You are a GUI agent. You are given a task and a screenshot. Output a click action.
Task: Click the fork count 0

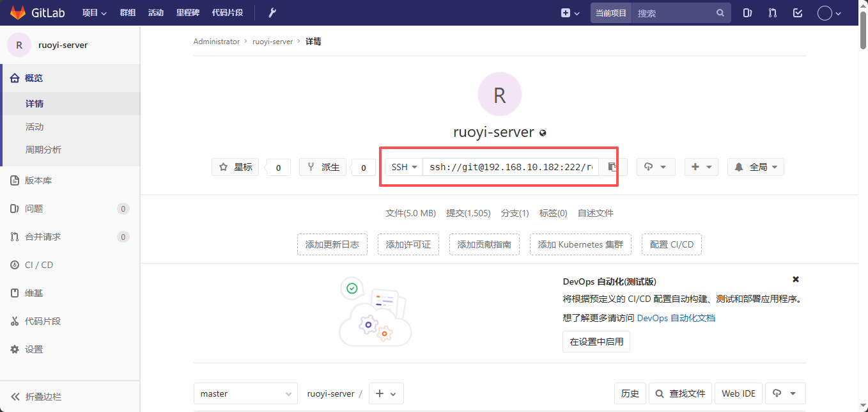click(x=364, y=168)
